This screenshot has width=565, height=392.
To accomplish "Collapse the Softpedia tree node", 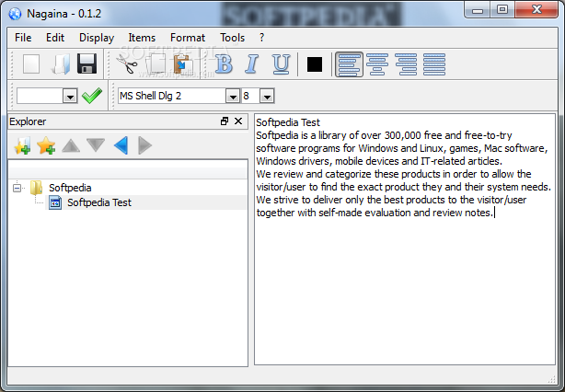I will (x=17, y=188).
